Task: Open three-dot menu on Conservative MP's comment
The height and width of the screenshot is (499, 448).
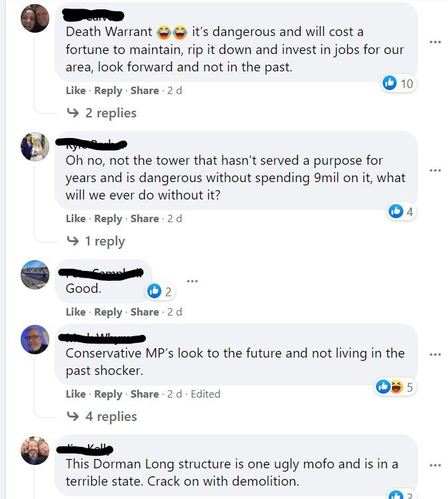Action: click(435, 354)
